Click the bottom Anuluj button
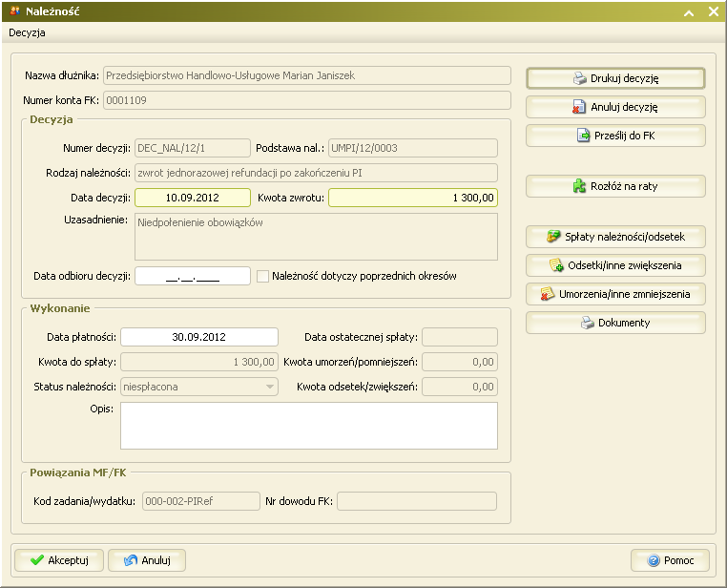727x588 pixels. (147, 560)
